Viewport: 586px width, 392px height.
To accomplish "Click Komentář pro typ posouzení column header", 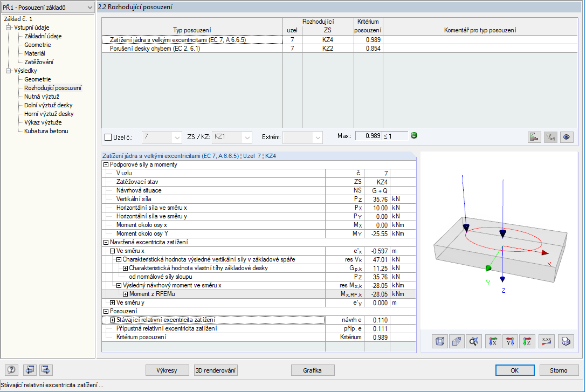I will tap(480, 26).
